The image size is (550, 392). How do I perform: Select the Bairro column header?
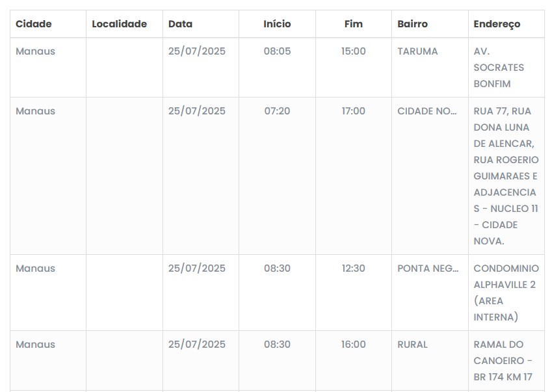413,24
